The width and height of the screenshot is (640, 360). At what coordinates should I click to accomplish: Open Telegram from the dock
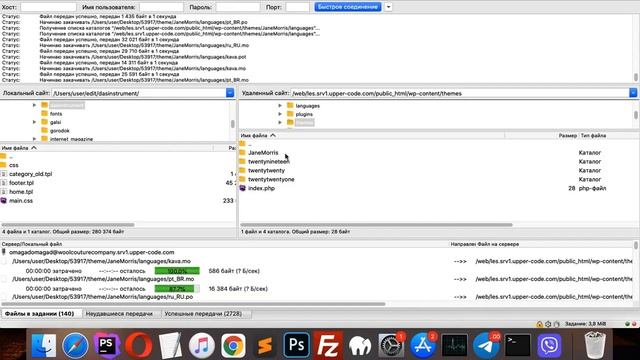tap(486, 345)
